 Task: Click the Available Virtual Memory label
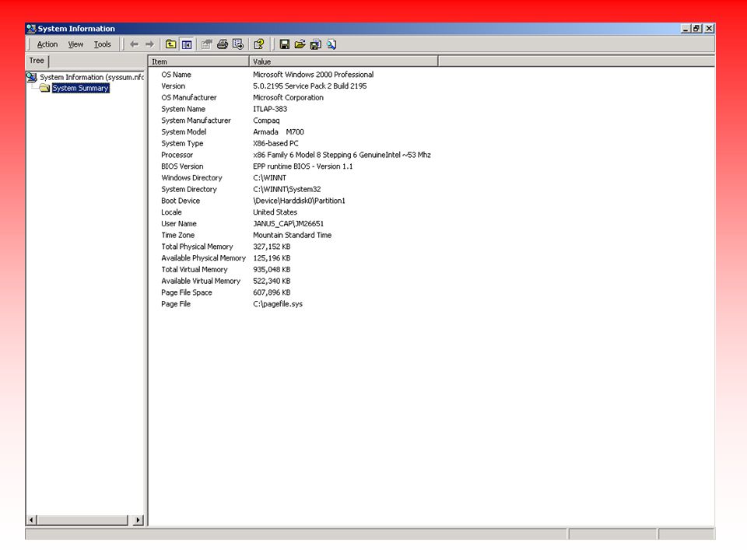coord(201,281)
